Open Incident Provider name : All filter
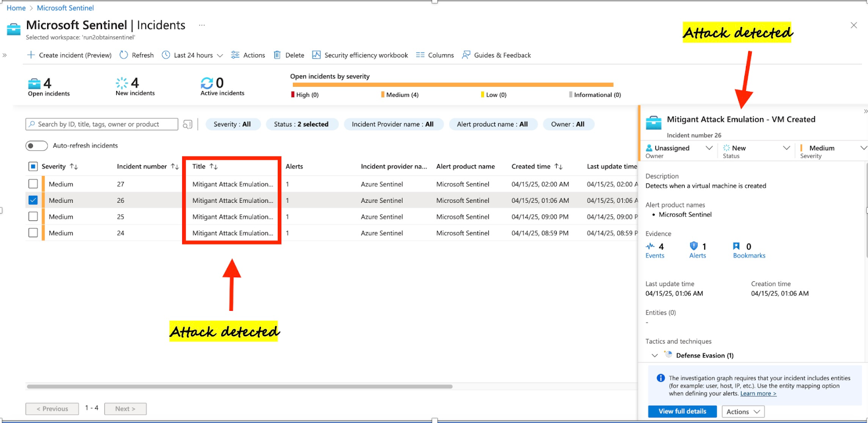Screen dimensions: 868x423 (393, 124)
